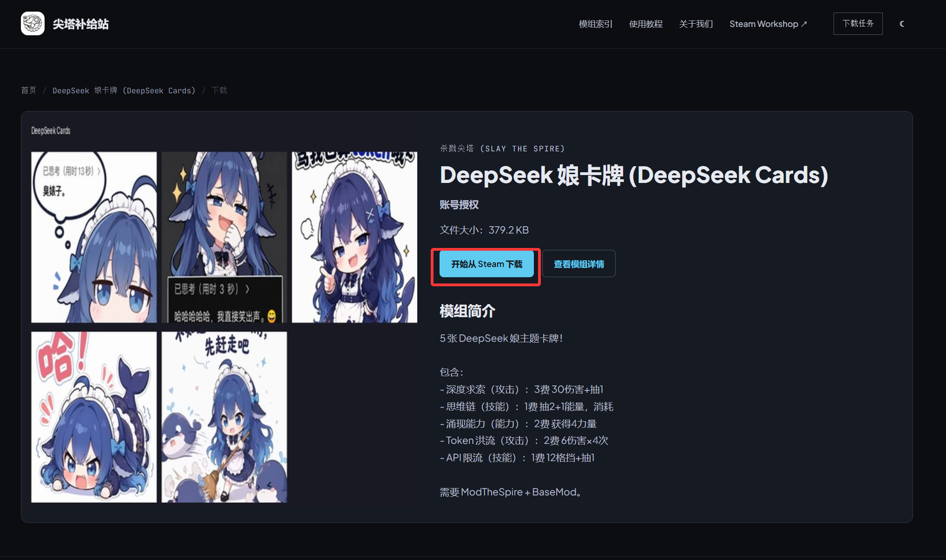The image size is (946, 560).
Task: Click the 5 张 DeepSeek 娘主题卡牌 text
Action: pos(501,338)
